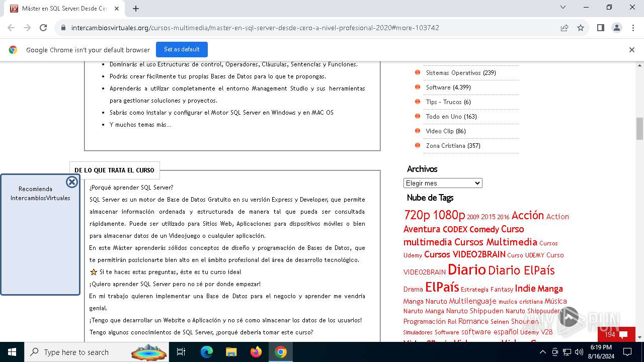Click the CODEX tag

455,229
